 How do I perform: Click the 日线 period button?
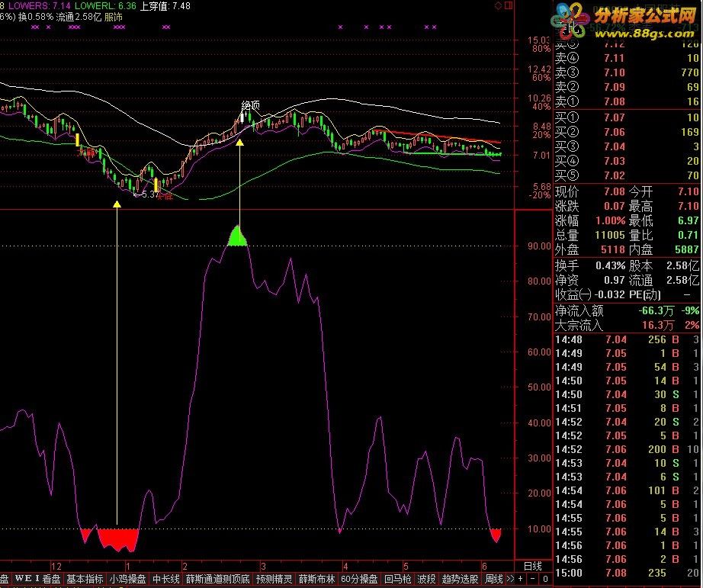coord(533,566)
